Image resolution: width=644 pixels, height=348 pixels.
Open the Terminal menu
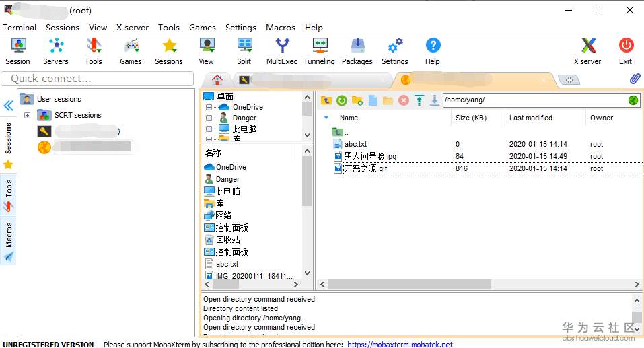click(20, 27)
